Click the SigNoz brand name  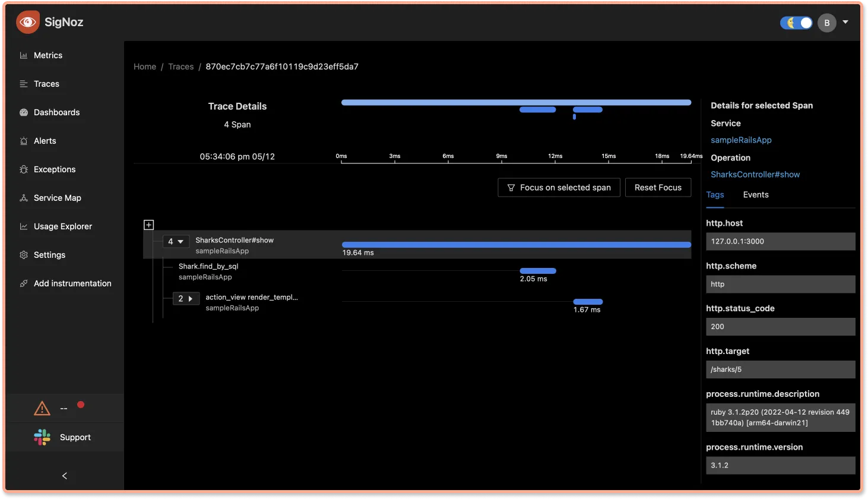point(64,22)
